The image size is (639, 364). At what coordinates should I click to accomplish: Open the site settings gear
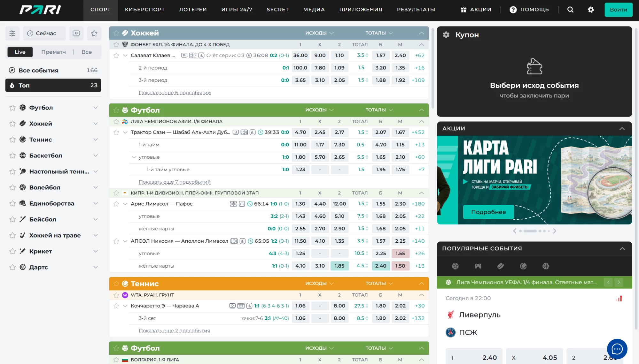click(x=591, y=10)
